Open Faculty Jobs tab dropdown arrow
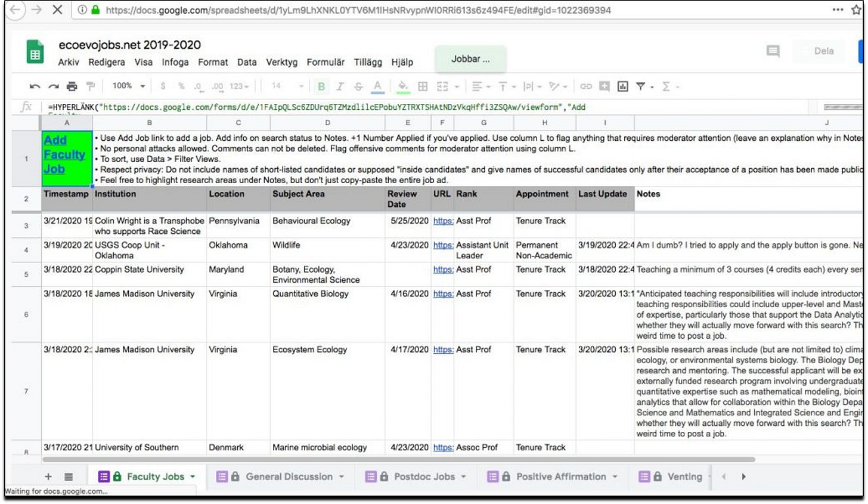 193,477
